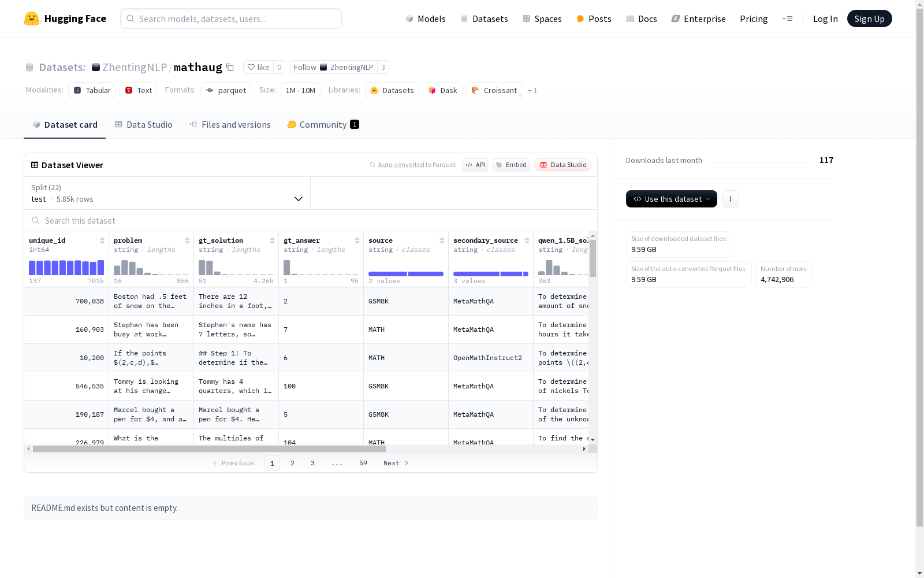
Task: Open the Community tab
Action: pos(323,125)
